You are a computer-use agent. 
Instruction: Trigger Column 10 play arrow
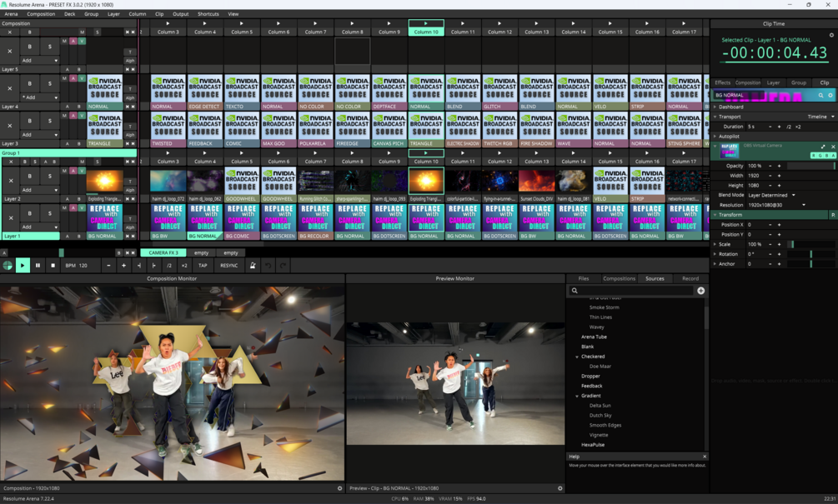point(426,23)
